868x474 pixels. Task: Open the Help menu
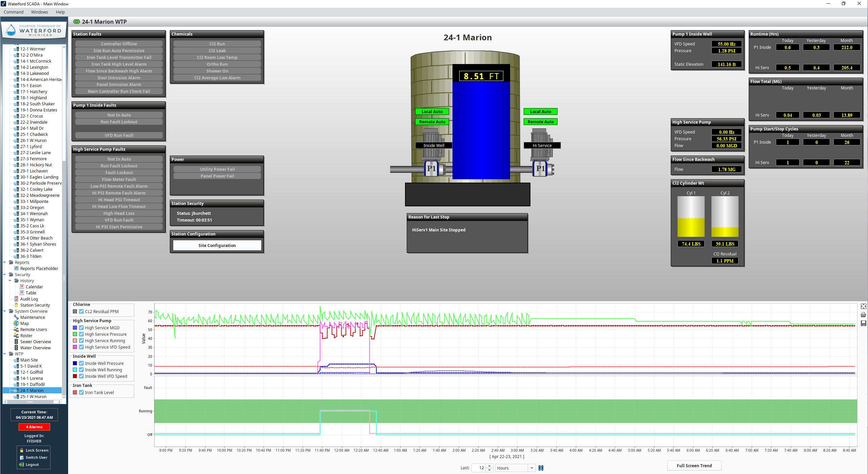click(x=60, y=12)
